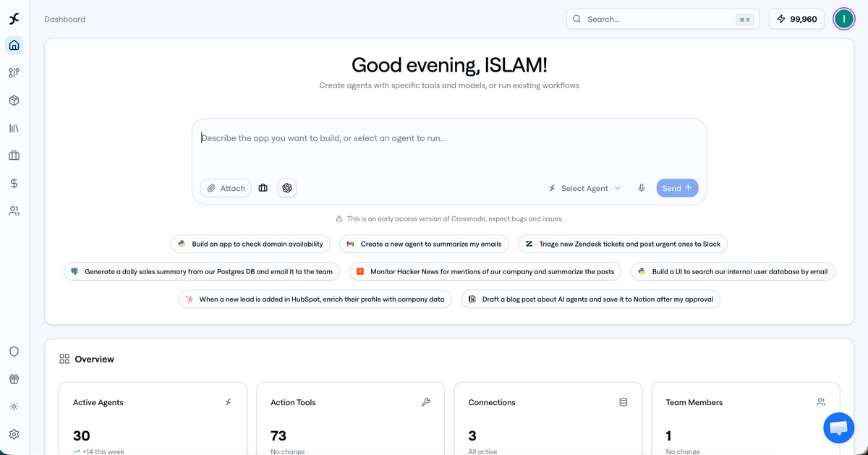Screen dimensions: 868x455
Task: Click the shield icon in the sidebar
Action: point(14,352)
